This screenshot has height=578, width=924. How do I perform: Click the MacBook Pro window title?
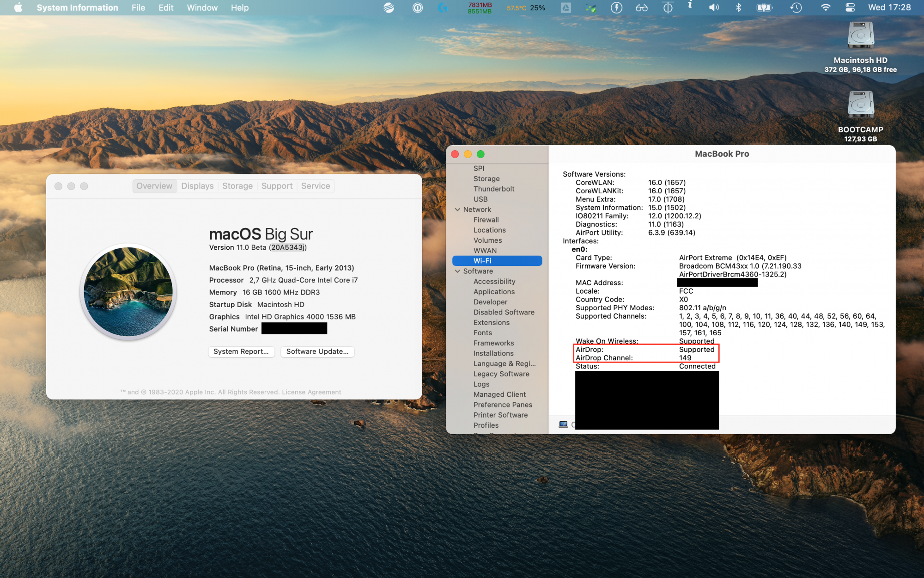click(722, 154)
